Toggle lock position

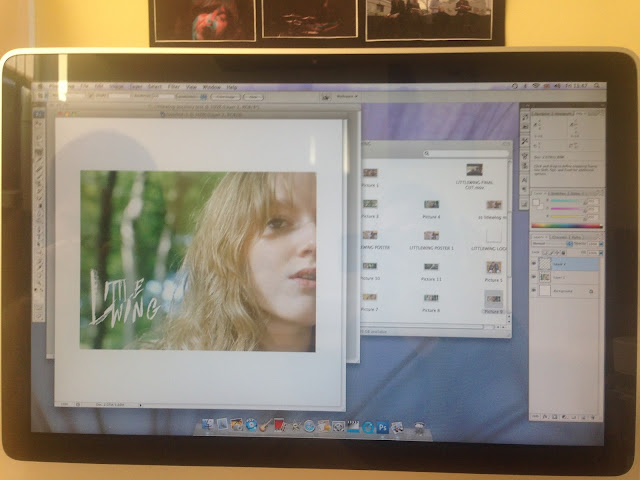tap(557, 253)
